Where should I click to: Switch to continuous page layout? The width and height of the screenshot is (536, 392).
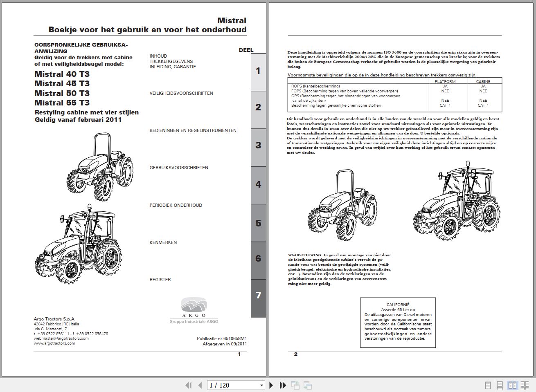click(x=500, y=385)
